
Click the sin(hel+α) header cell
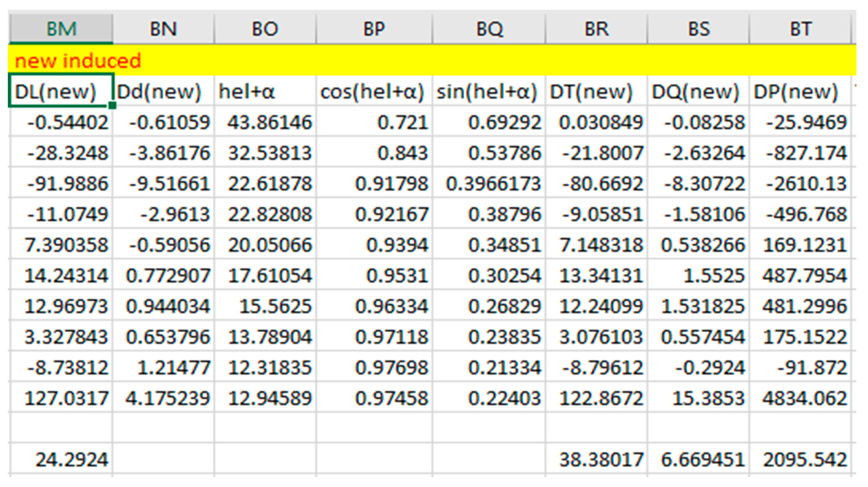coord(487,91)
